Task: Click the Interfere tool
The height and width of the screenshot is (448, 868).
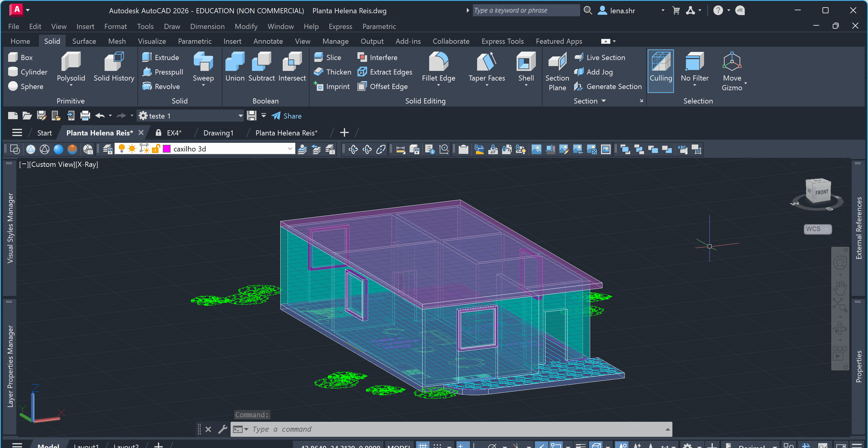Action: 377,57
